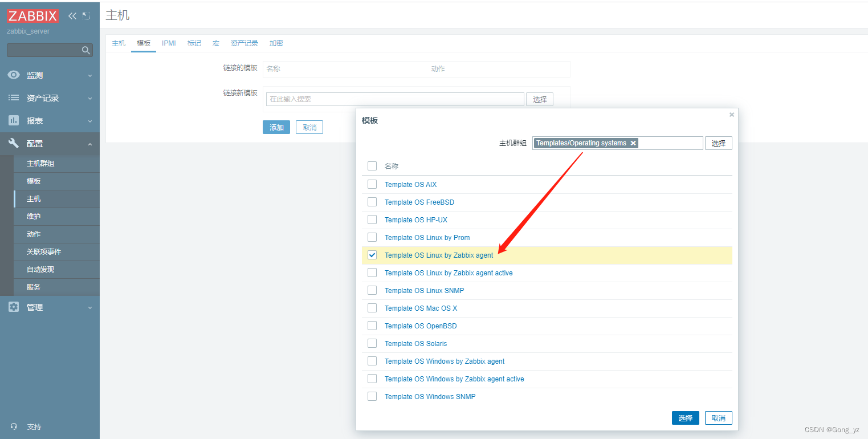Image resolution: width=868 pixels, height=439 pixels.
Task: Click the search magnifier icon
Action: pyautogui.click(x=86, y=50)
